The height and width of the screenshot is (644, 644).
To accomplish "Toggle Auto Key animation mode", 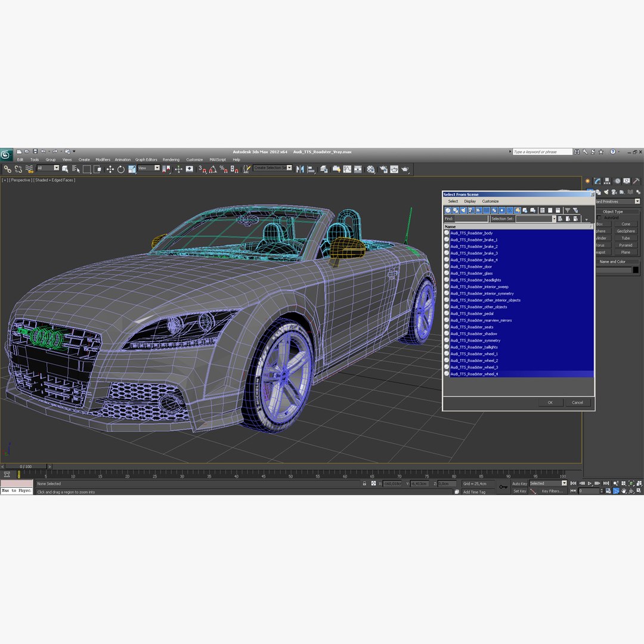I will click(519, 484).
